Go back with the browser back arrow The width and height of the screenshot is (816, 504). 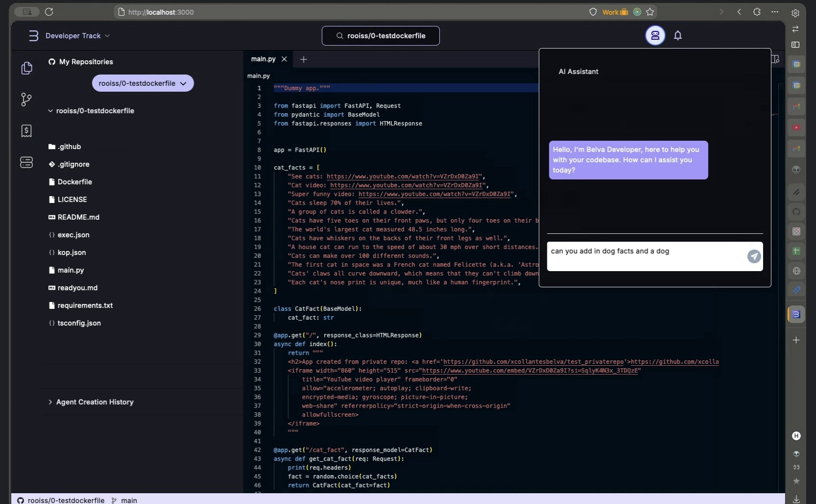(739, 12)
